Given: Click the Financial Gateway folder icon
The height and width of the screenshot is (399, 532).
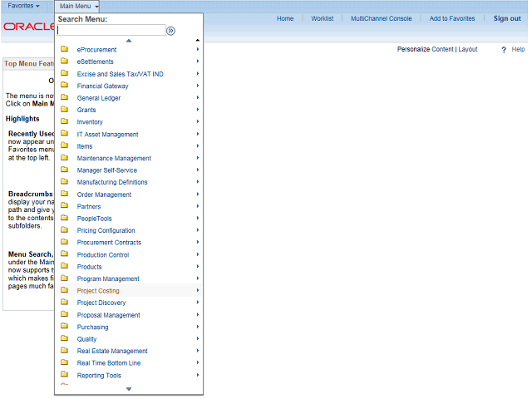Looking at the screenshot, I should (x=64, y=85).
